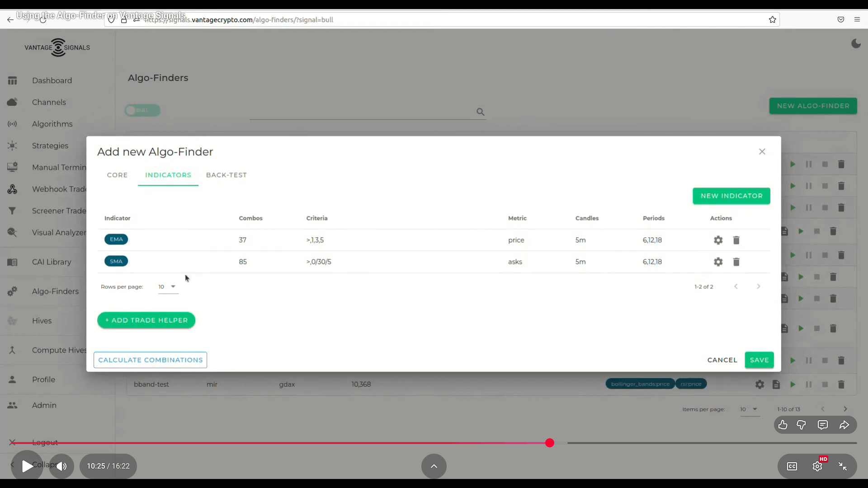
Task: Click thumbs up like icon
Action: click(783, 425)
